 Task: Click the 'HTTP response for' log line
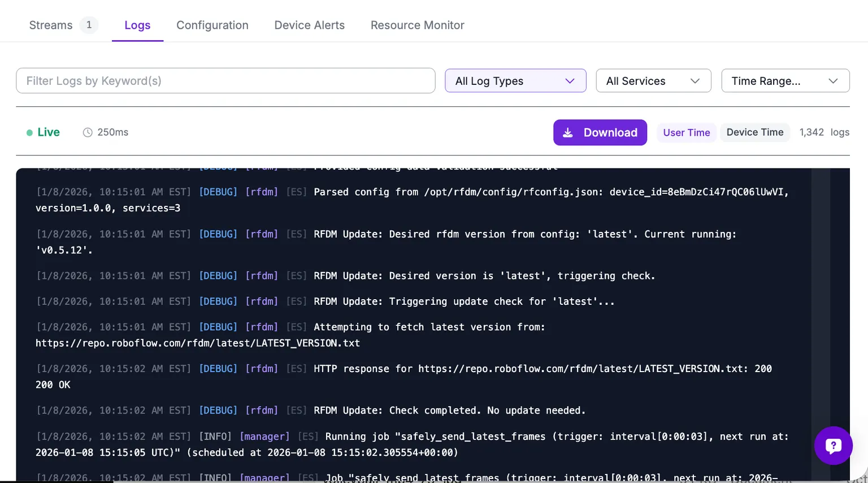coord(404,377)
